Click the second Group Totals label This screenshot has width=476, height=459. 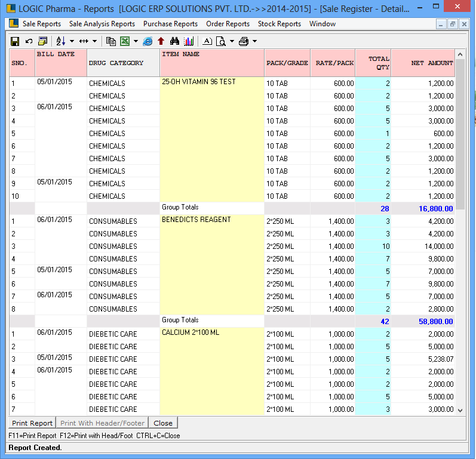coord(180,320)
